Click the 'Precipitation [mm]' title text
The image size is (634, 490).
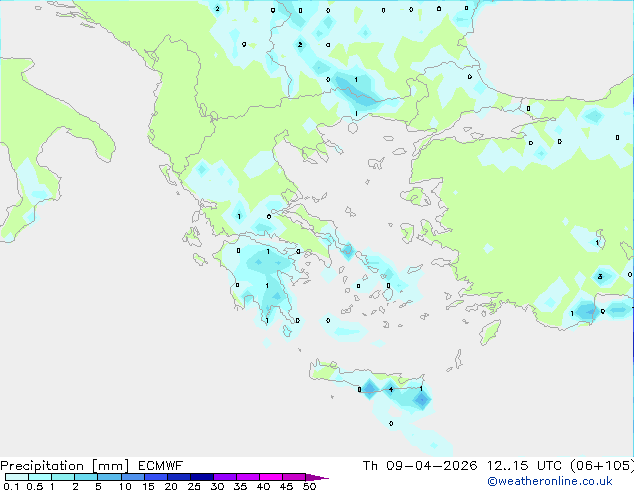click(x=65, y=466)
